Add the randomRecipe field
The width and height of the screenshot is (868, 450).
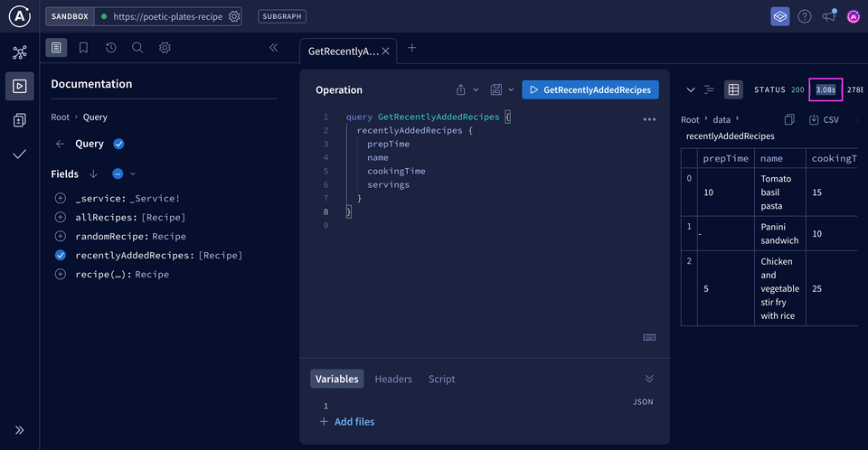coord(61,236)
